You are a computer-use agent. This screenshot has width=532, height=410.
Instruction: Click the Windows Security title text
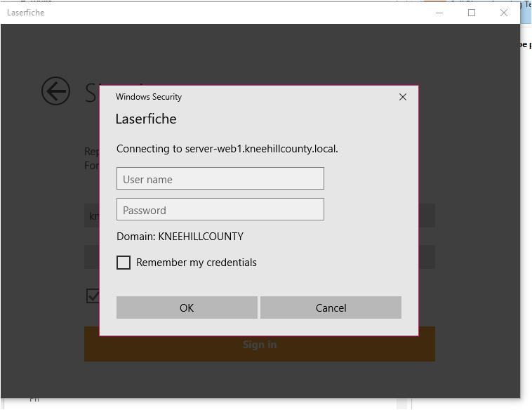[x=149, y=97]
